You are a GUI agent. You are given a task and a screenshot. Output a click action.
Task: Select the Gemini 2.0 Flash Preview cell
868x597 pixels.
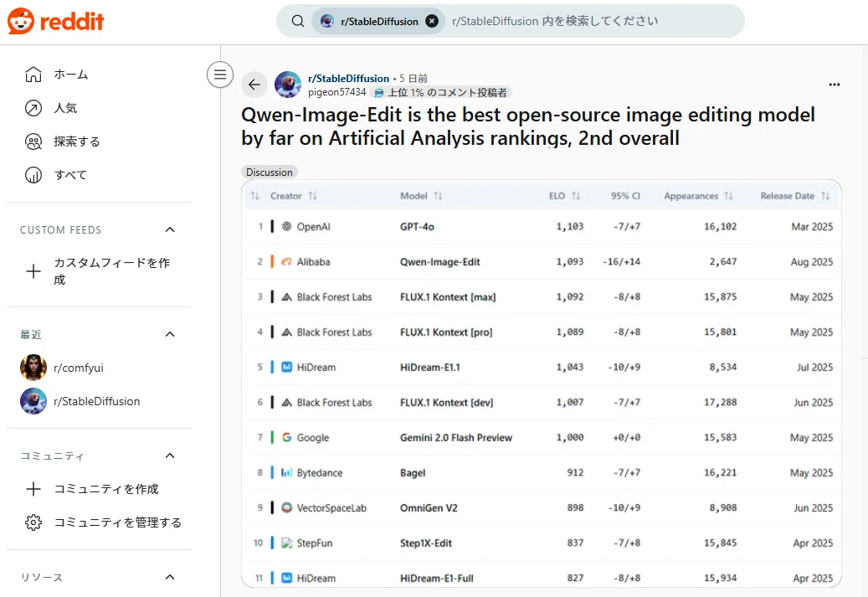(x=456, y=438)
